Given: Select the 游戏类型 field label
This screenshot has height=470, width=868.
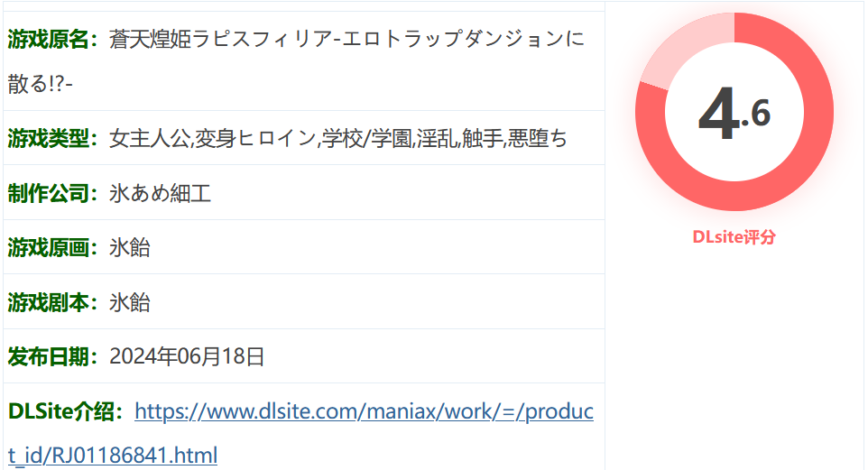Looking at the screenshot, I should coord(53,138).
